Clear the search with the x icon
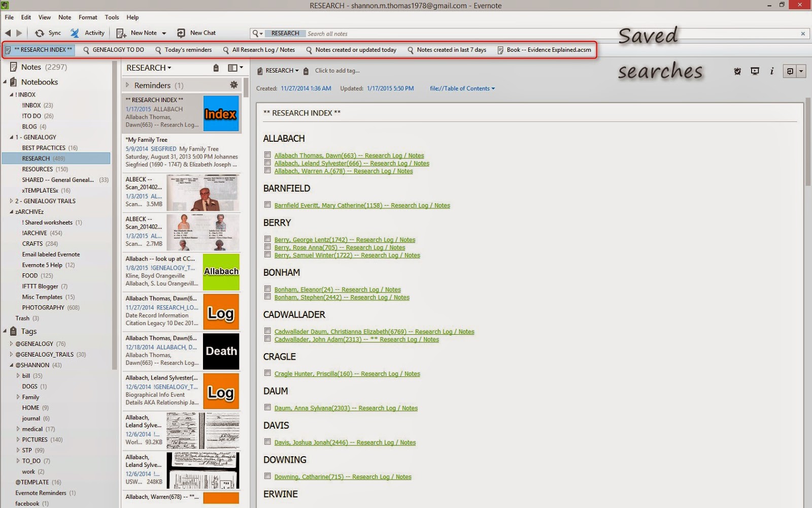 coord(803,34)
